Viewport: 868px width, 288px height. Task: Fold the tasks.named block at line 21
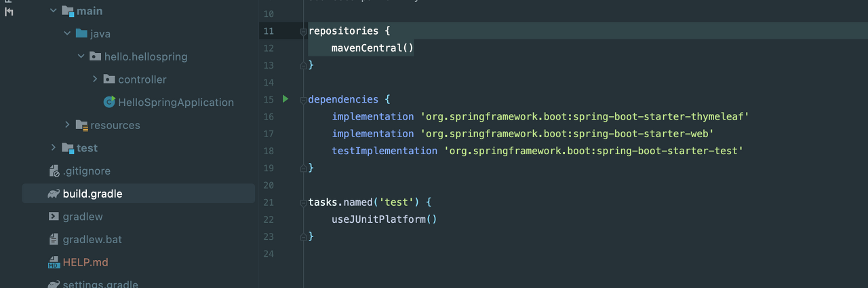[303, 202]
